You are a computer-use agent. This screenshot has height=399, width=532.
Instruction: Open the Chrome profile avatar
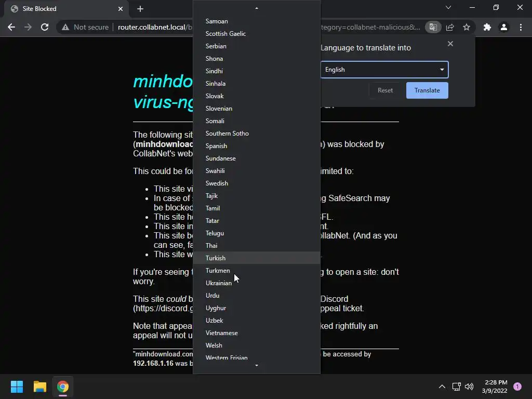pos(504,27)
